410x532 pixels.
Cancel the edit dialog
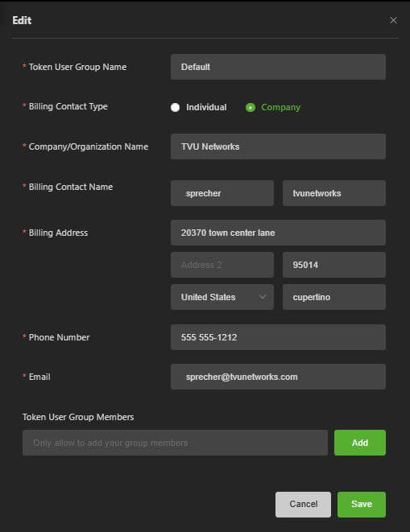(x=303, y=505)
